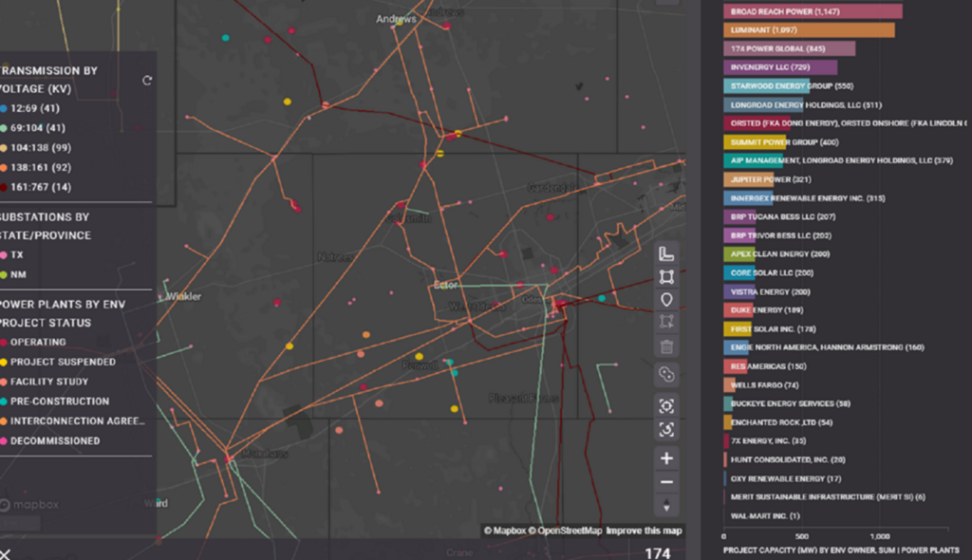Zoom in on the map

666,458
